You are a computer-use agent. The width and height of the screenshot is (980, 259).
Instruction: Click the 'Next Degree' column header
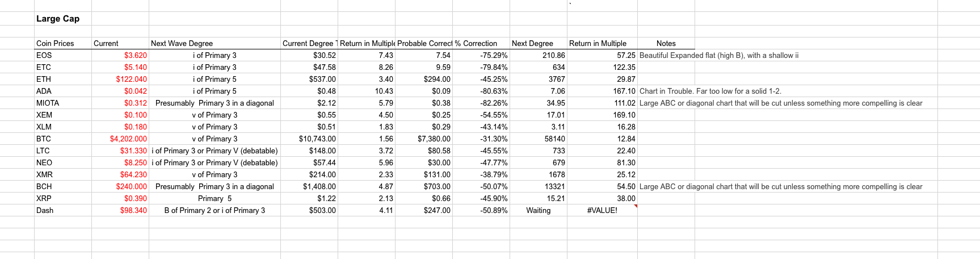[539, 43]
